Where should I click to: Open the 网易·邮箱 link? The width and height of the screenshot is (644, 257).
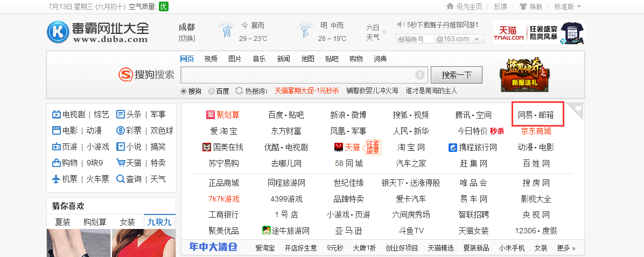[536, 115]
